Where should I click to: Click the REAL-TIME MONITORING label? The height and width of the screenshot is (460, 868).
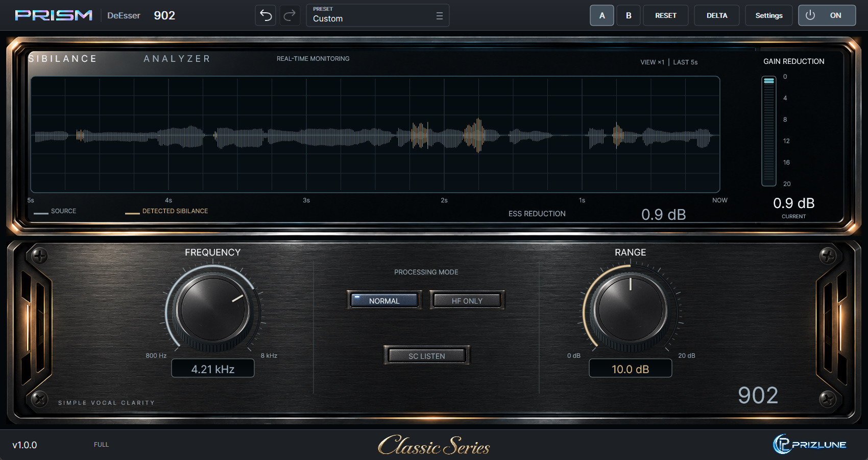(313, 59)
